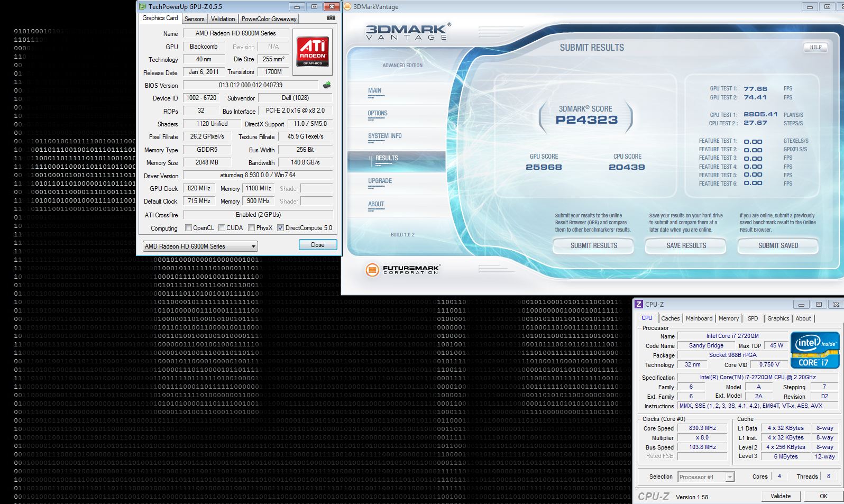Click the BIOS save chip icon in GPU-Z
This screenshot has width=844, height=504.
click(x=327, y=85)
